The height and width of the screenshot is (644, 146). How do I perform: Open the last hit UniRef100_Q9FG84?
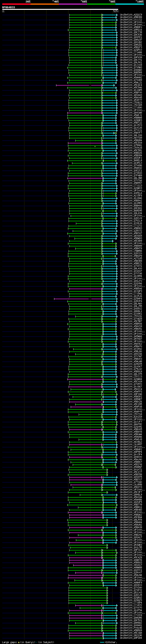pos(131,638)
